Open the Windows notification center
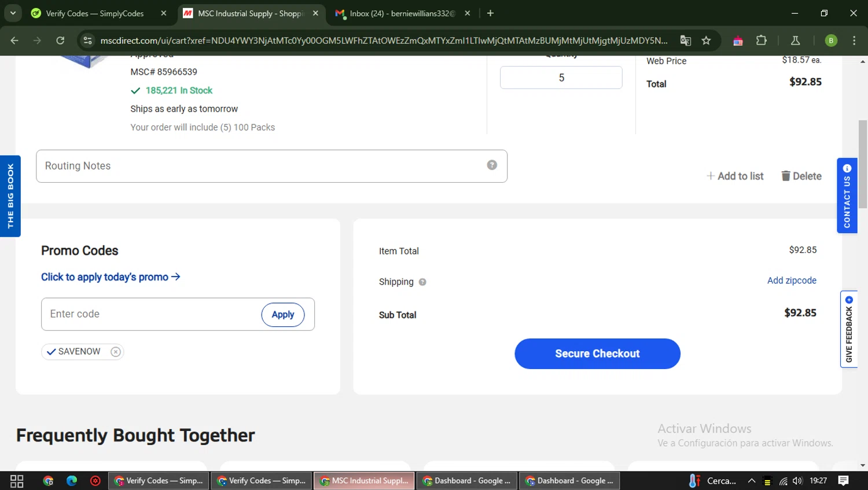Image resolution: width=868 pixels, height=490 pixels. point(844,481)
